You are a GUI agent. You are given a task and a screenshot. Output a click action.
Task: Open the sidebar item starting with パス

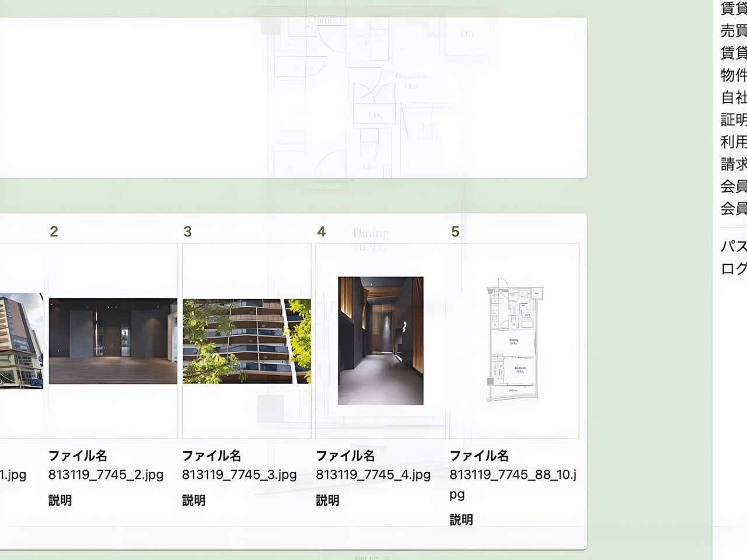pos(734,246)
